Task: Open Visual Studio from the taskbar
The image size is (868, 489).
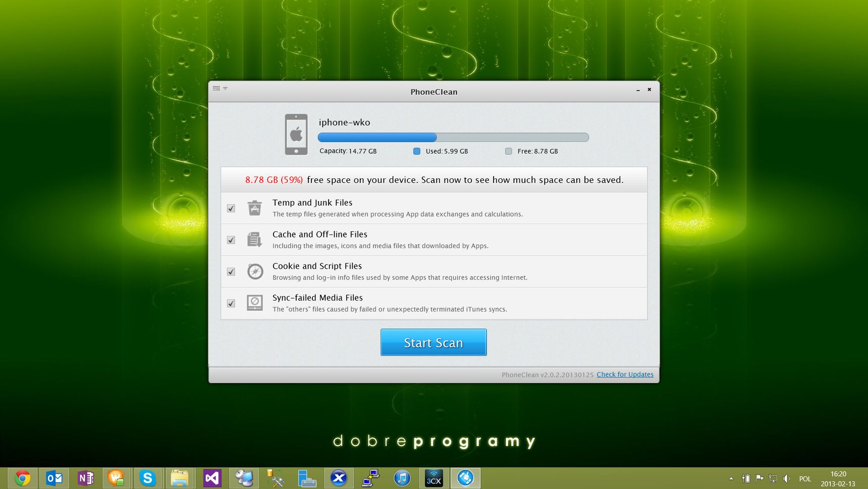Action: (212, 478)
